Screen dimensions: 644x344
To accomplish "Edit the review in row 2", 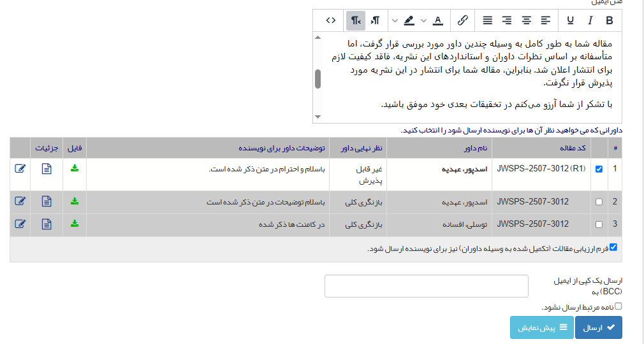I will pos(20,201).
